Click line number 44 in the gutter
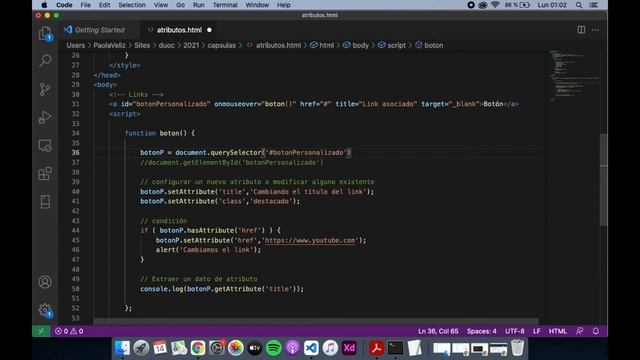 (76, 231)
